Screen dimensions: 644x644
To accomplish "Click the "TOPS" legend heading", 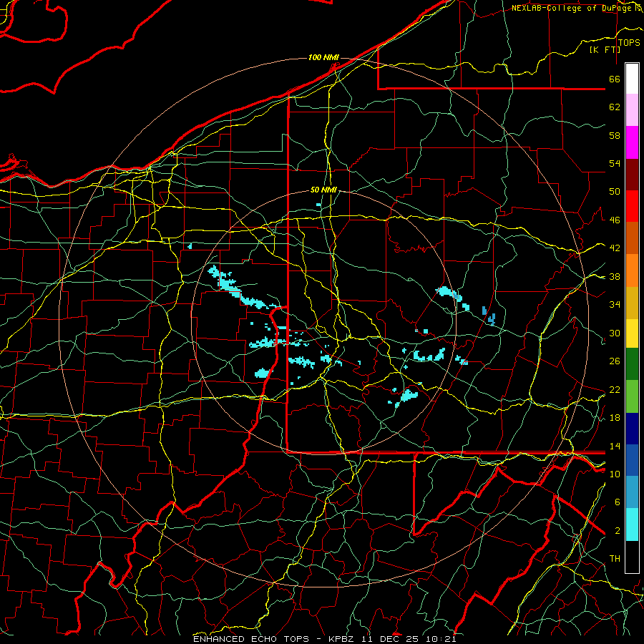I will click(x=629, y=42).
